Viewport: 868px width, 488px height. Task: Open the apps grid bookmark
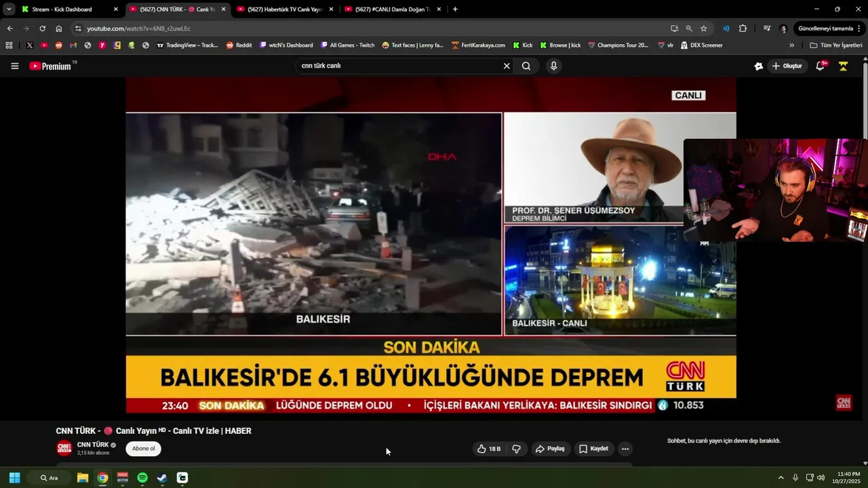click(9, 45)
